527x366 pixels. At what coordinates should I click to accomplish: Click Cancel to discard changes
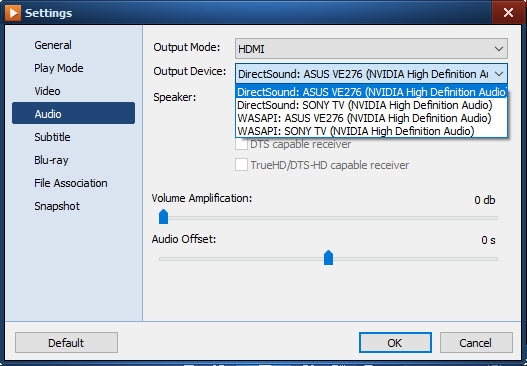pyautogui.click(x=476, y=343)
